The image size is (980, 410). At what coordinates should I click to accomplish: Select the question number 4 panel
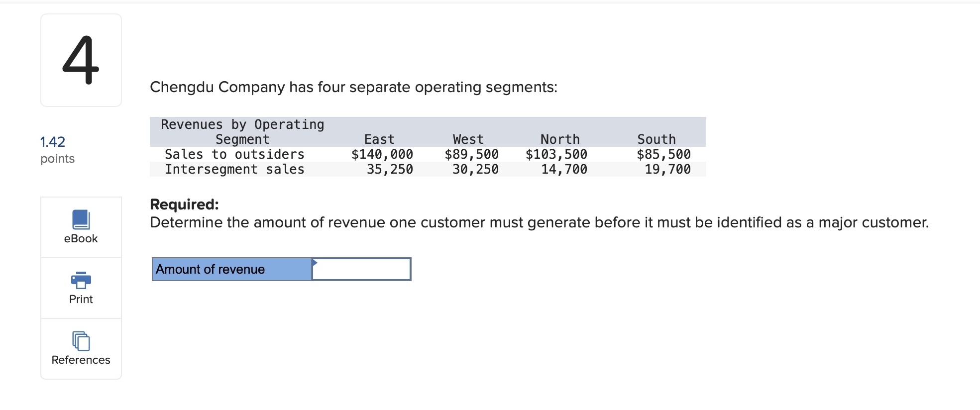[81, 60]
